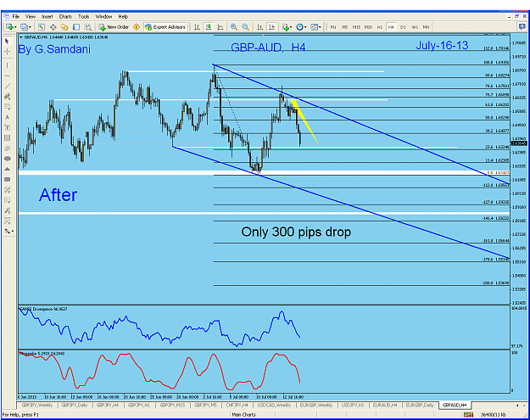Select the D1 timeframe button
Viewport: 530px width, 420px height.
point(403,27)
